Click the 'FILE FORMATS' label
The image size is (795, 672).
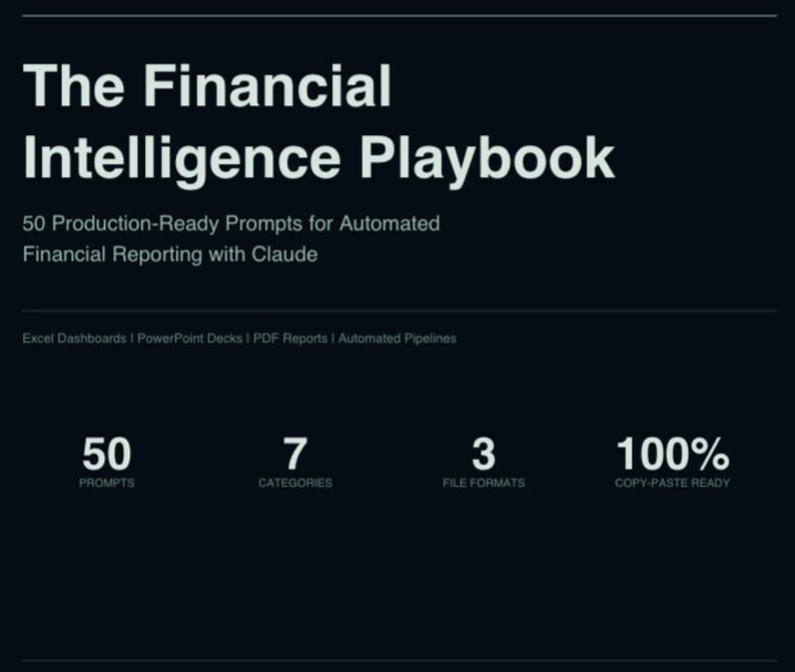tap(483, 483)
